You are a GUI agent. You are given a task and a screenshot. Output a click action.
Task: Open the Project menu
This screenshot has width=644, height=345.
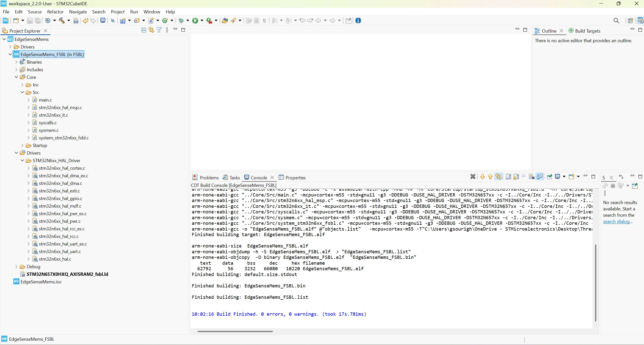coord(118,12)
